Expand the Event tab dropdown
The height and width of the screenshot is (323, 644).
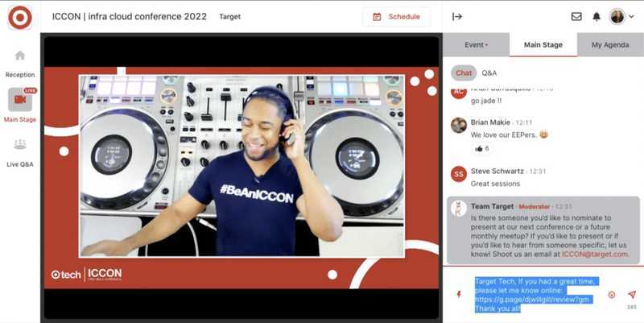coord(476,45)
